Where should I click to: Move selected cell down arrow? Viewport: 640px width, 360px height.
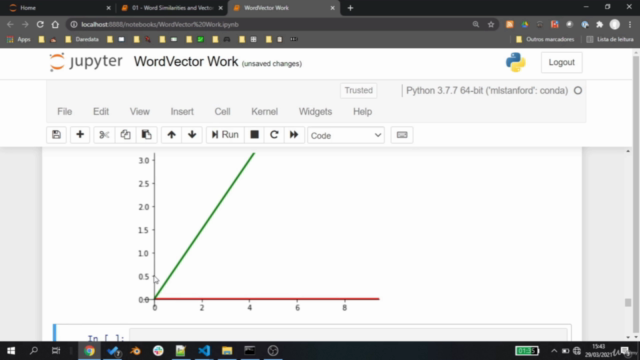click(x=192, y=135)
